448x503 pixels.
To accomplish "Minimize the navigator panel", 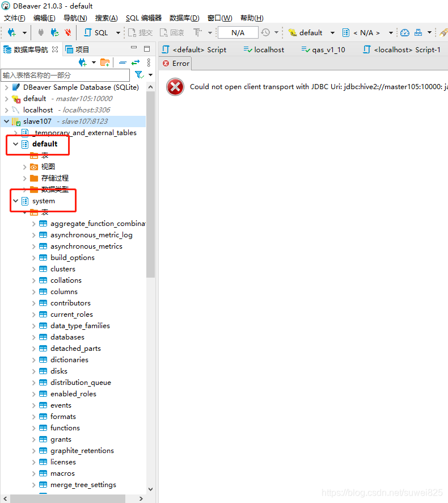I will tap(134, 48).
